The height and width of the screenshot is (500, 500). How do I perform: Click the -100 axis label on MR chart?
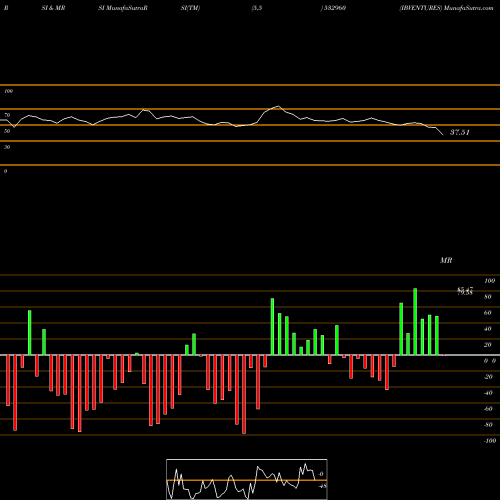click(x=490, y=441)
